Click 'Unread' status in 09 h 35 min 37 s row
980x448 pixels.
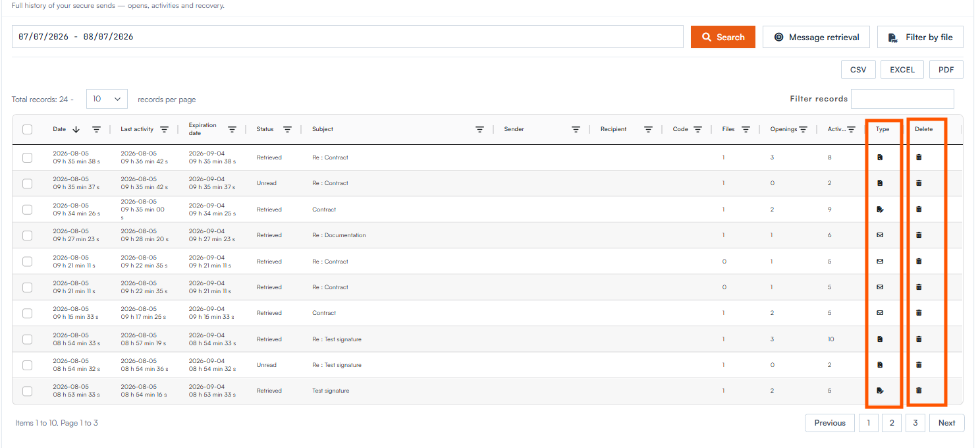coord(266,183)
